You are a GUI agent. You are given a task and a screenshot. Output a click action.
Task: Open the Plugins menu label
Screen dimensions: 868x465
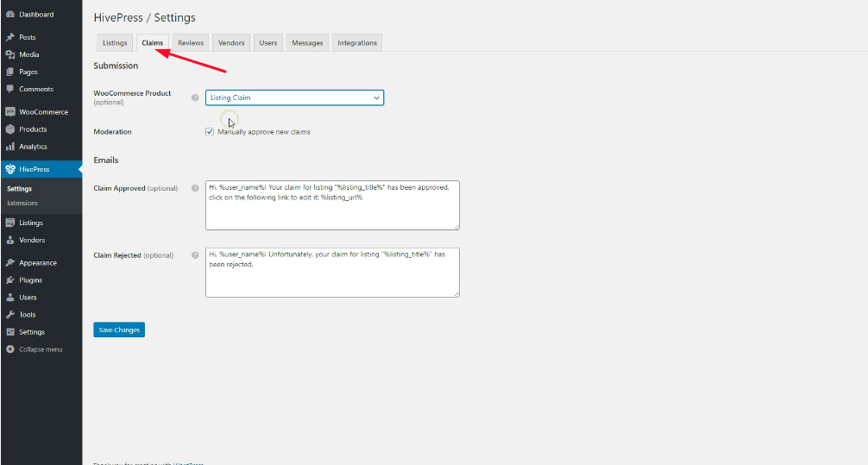pos(30,280)
